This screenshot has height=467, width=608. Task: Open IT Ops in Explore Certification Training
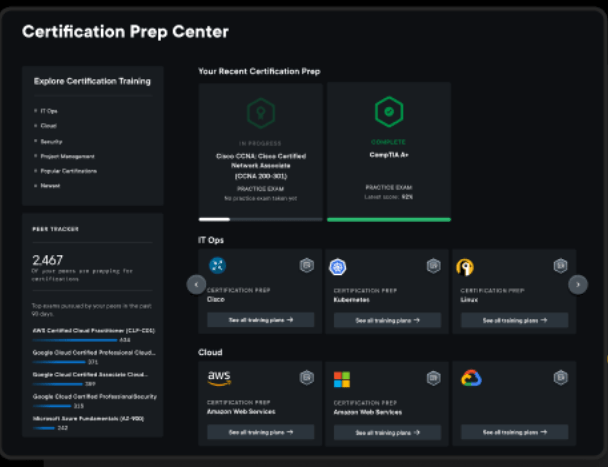(49, 111)
